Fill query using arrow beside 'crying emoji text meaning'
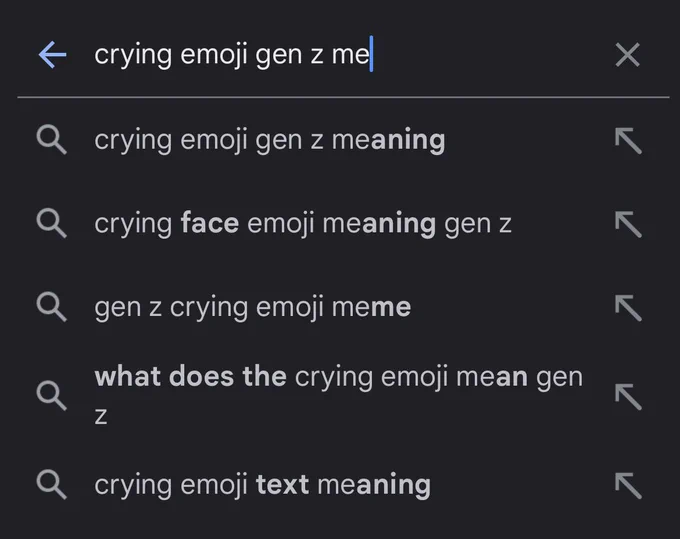The width and height of the screenshot is (680, 539). point(628,485)
